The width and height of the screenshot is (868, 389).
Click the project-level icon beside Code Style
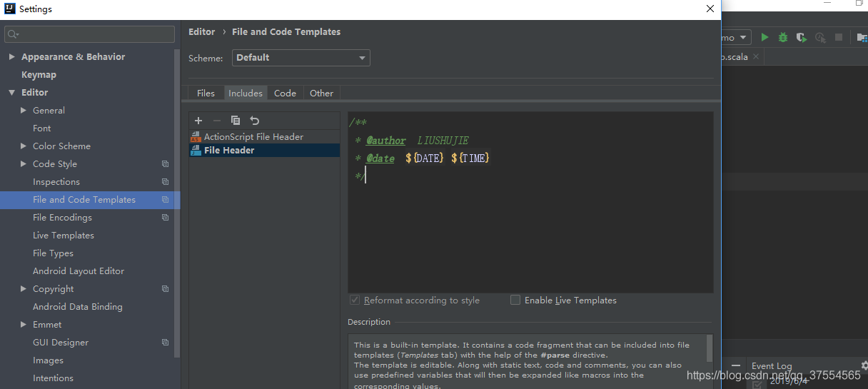click(166, 164)
